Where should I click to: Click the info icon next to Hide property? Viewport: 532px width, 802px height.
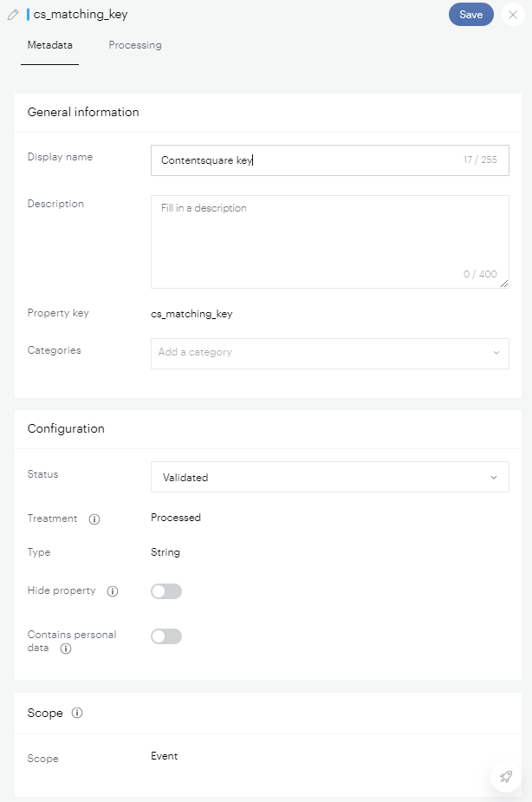112,591
